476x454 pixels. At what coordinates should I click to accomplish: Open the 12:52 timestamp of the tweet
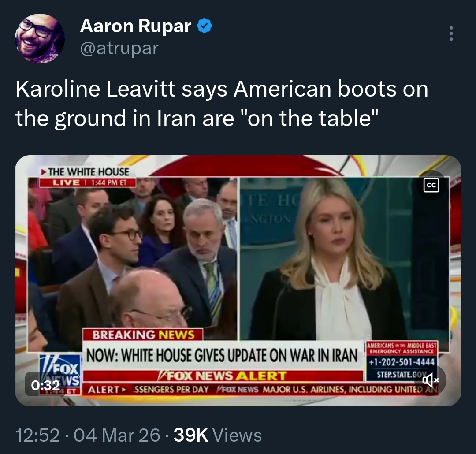click(x=37, y=435)
